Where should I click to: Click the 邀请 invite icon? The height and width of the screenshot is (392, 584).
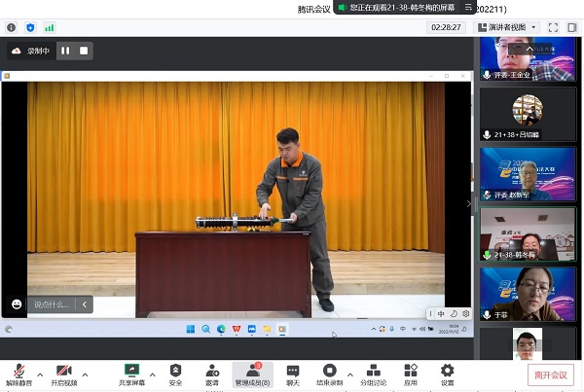tap(212, 371)
